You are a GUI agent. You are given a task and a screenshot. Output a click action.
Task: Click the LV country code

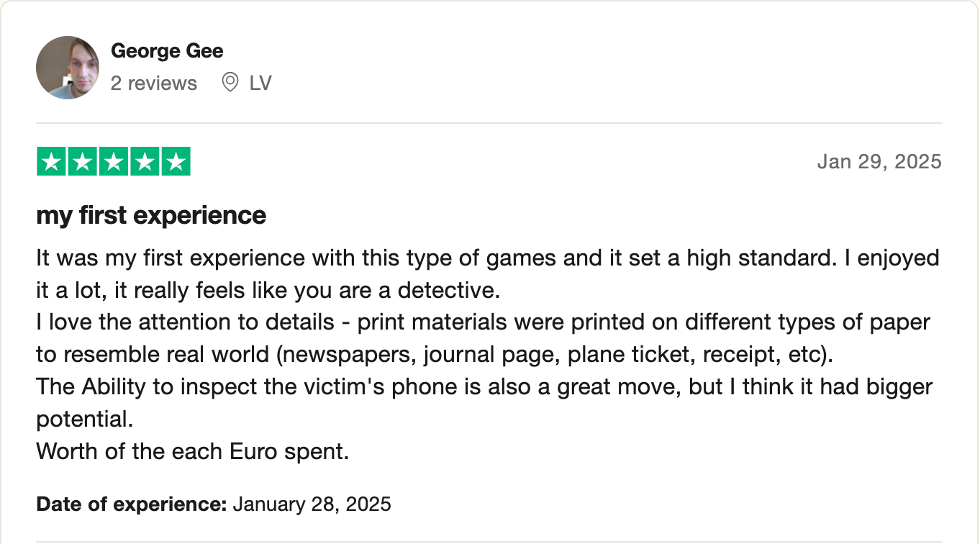[260, 83]
